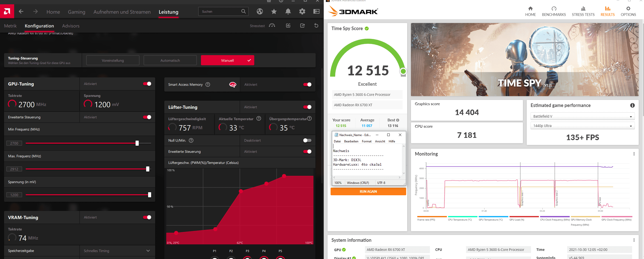644x259 pixels.
Task: Open Radeon Software settings gear
Action: tap(302, 11)
